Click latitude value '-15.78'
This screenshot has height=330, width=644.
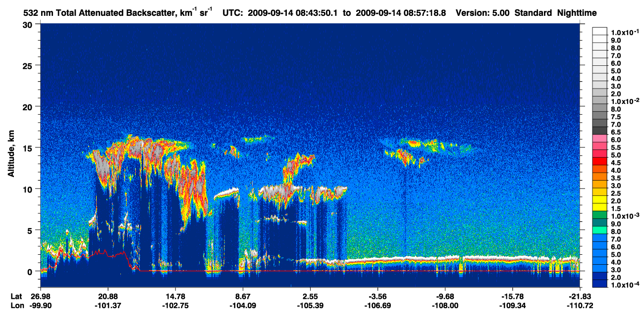click(513, 296)
